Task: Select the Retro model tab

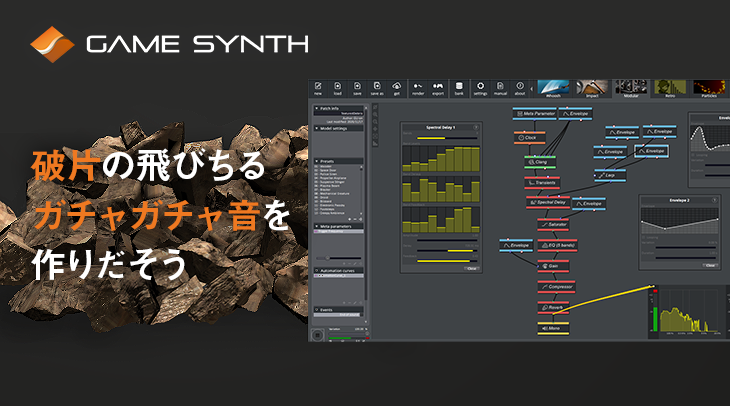Action: coord(670,88)
